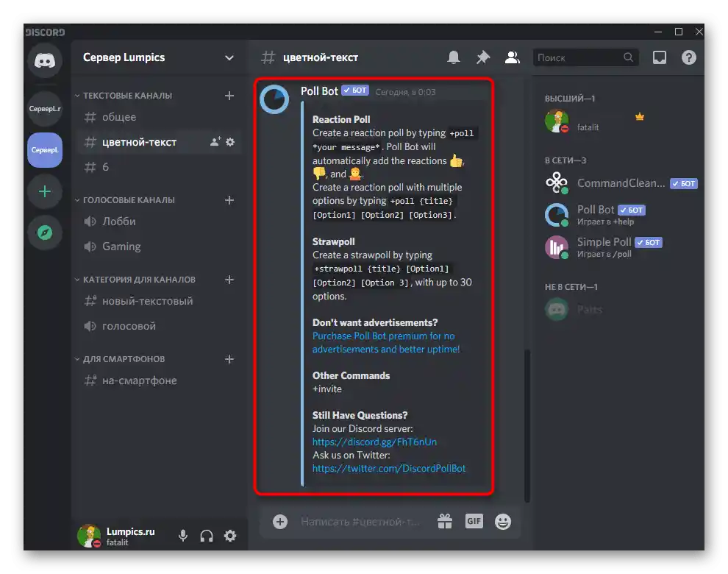
Task: Open Purchase Poll Bot premium link
Action: pos(386,342)
